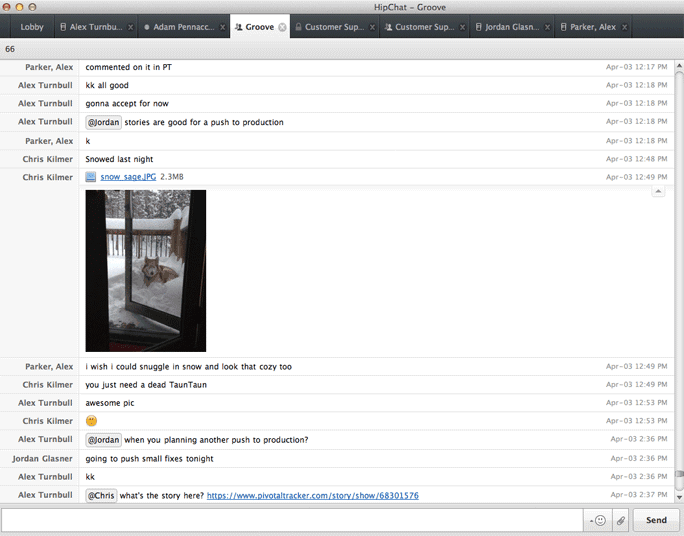
Task: Open the emoticon picker
Action: click(x=598, y=520)
